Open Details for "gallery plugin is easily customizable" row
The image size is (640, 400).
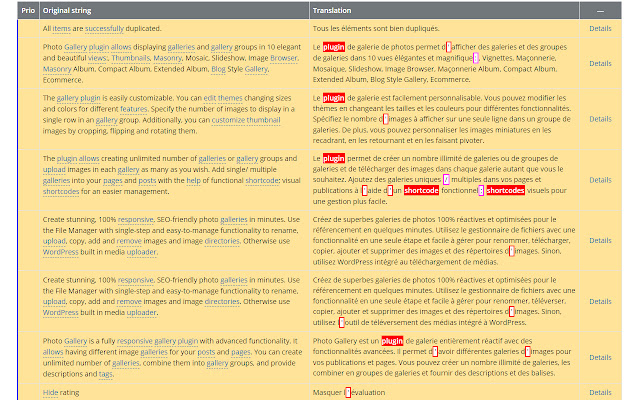coord(600,119)
